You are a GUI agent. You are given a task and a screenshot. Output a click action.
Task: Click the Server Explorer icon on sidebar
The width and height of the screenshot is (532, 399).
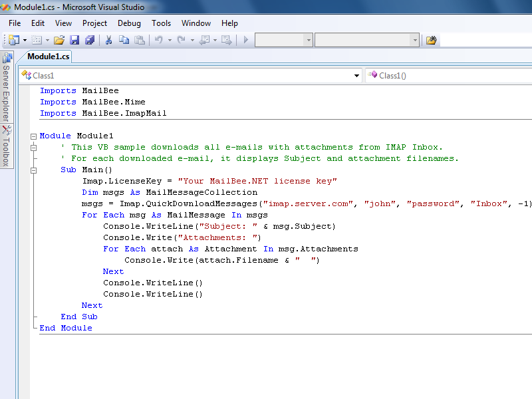(x=7, y=59)
